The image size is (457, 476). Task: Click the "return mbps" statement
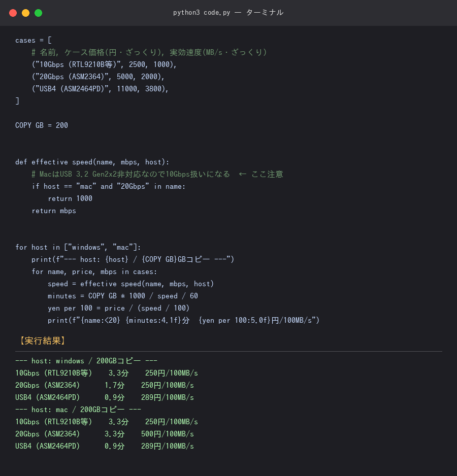54,211
